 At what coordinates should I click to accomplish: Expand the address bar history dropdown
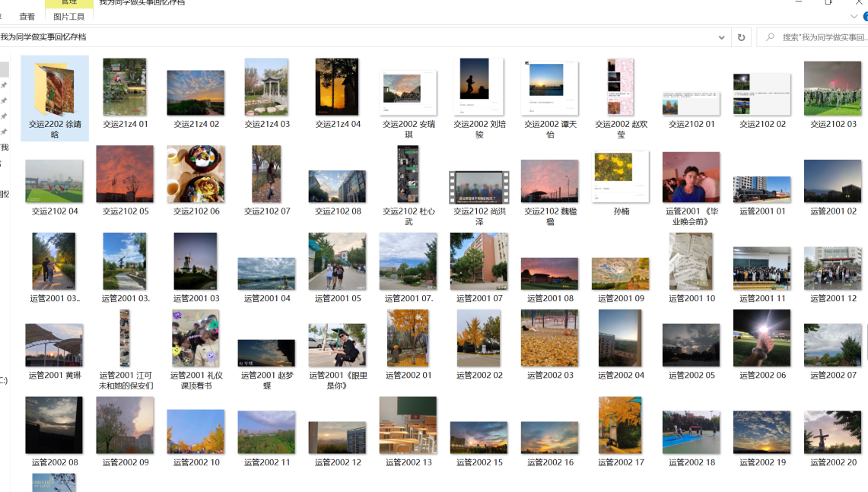tap(721, 37)
